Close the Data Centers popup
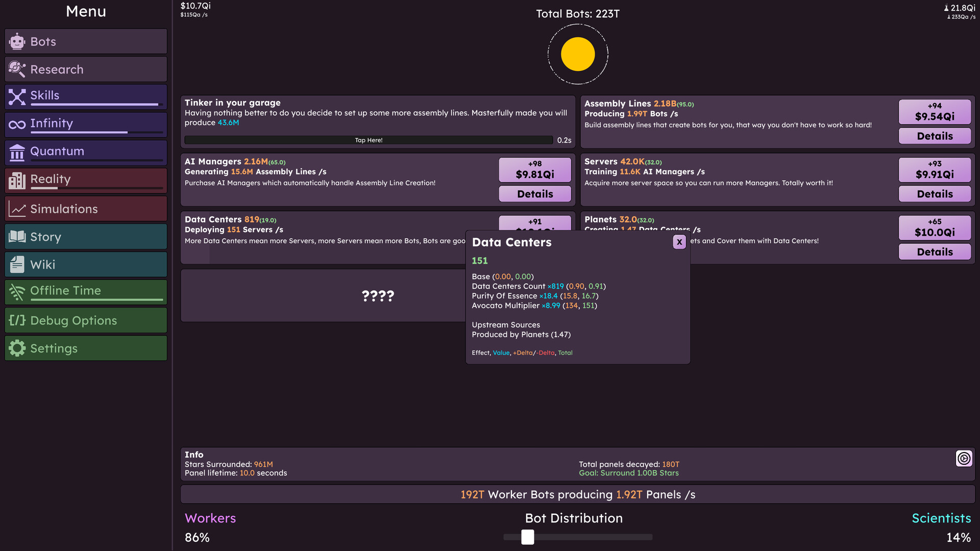The height and width of the screenshot is (551, 980). coord(679,242)
